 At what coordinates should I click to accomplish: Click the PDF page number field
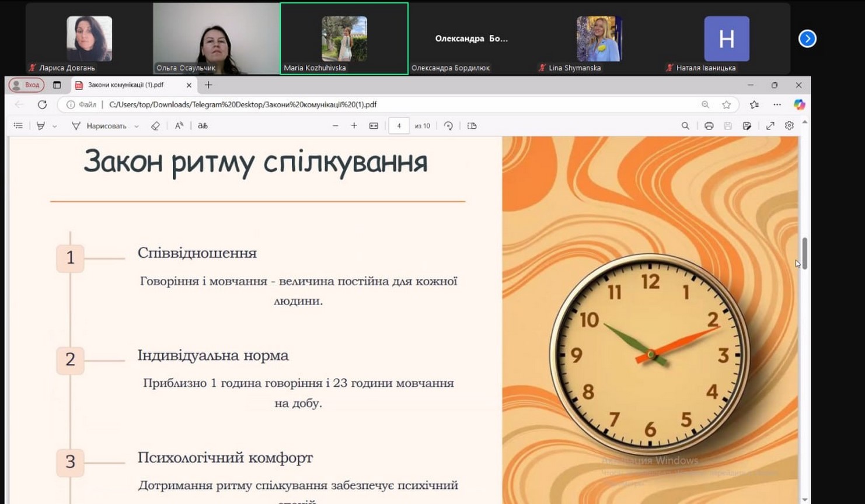point(399,126)
